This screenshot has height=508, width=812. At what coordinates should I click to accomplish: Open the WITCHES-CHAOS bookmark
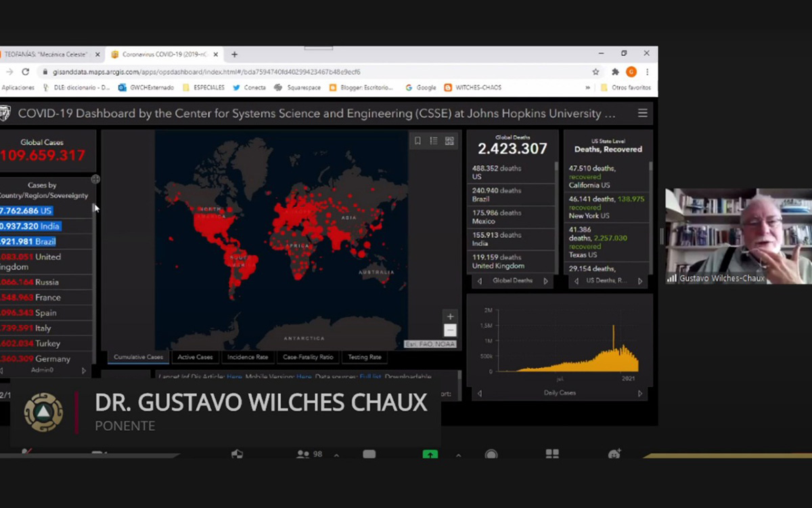[472, 87]
